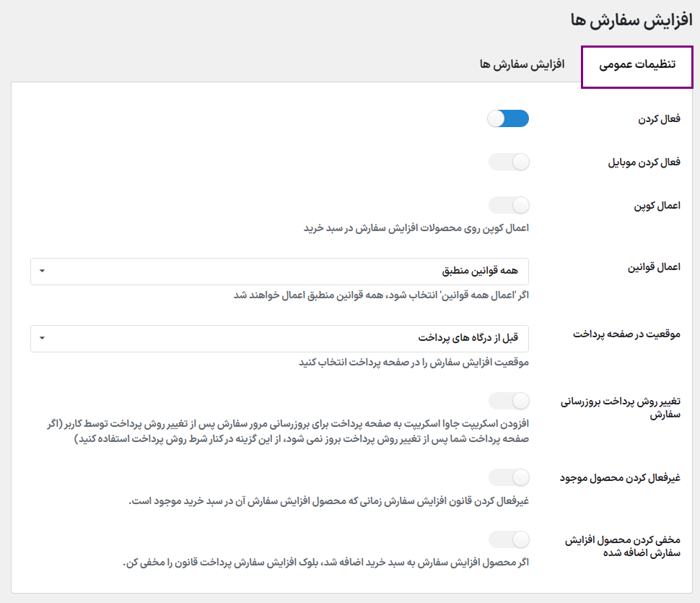
Task: Disable the فعال کردن toggle
Action: click(x=508, y=118)
